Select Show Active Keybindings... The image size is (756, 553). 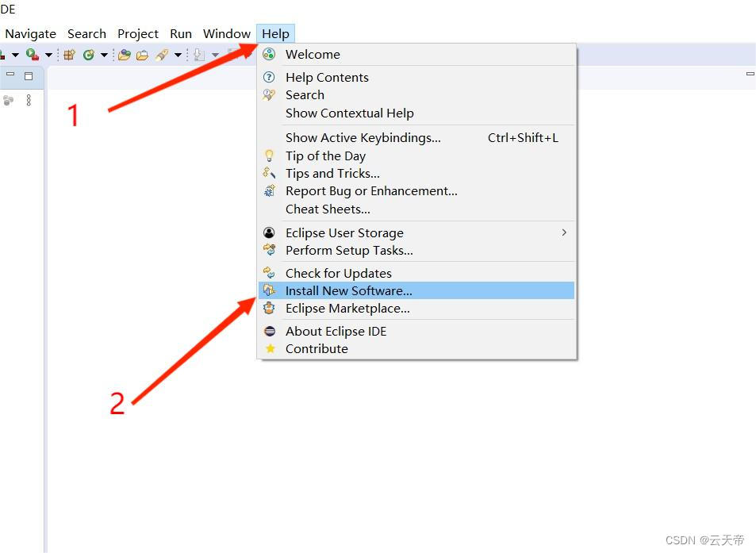tap(417, 137)
